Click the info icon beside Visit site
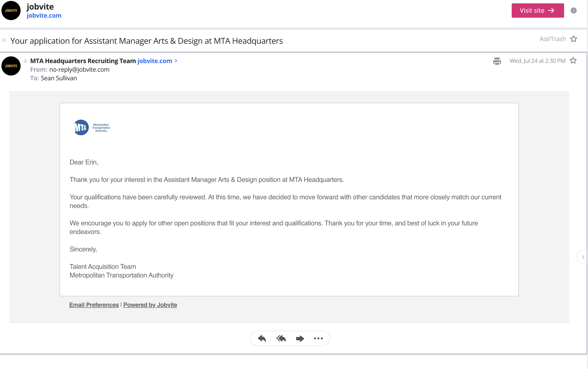588x369 pixels. (573, 11)
